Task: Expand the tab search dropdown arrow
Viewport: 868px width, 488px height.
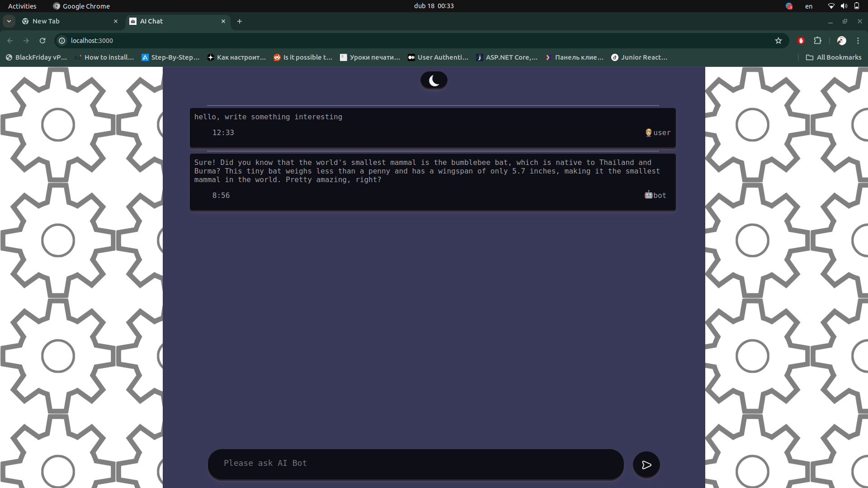Action: click(x=9, y=21)
